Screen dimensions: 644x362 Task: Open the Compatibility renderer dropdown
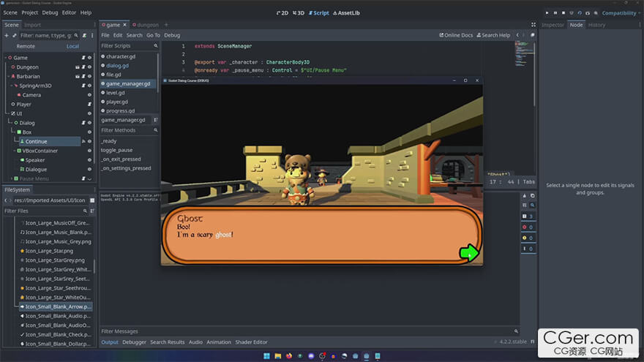(621, 13)
